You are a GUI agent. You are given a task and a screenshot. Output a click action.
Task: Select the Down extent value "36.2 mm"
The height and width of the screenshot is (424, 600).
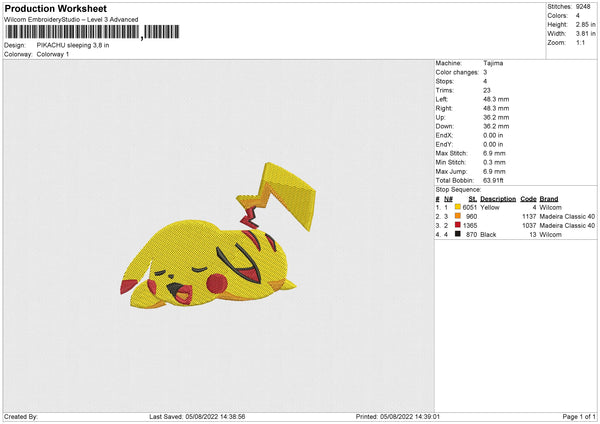(x=496, y=126)
